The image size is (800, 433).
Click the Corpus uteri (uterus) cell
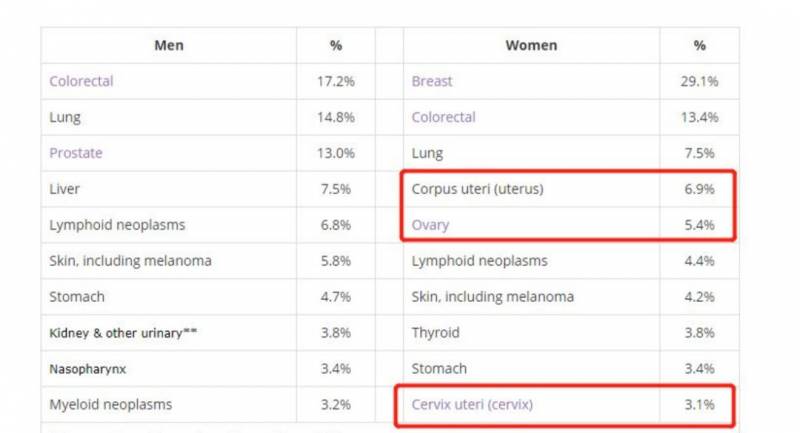click(477, 189)
